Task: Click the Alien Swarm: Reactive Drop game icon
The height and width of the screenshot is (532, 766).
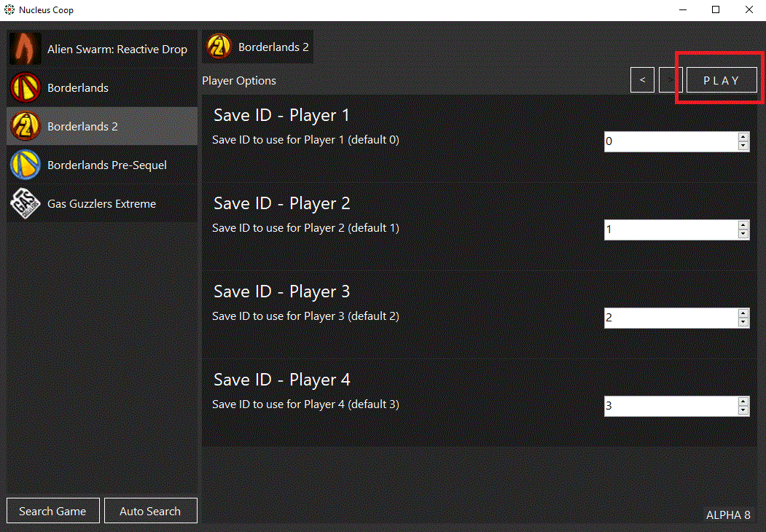Action: point(26,49)
